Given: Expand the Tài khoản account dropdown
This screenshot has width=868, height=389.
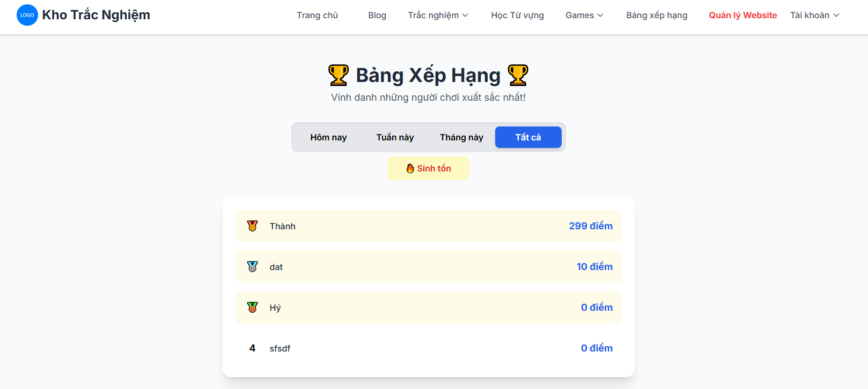Looking at the screenshot, I should 814,15.
